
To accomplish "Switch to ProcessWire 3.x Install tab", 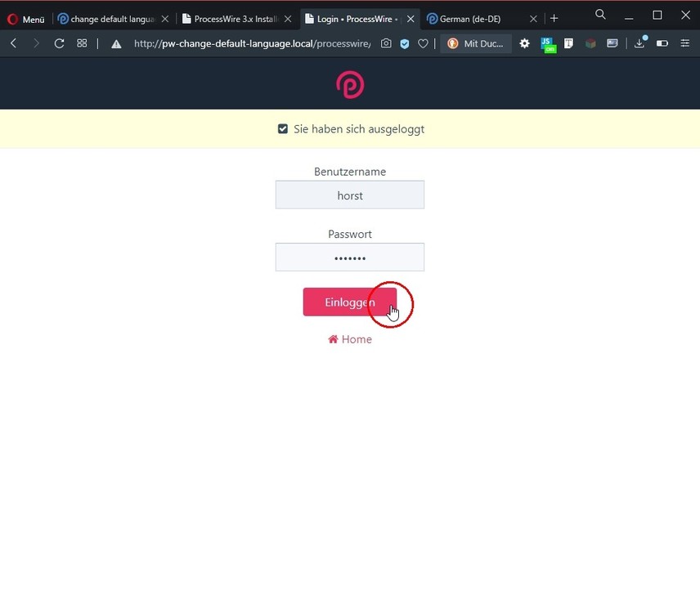I will pos(237,19).
